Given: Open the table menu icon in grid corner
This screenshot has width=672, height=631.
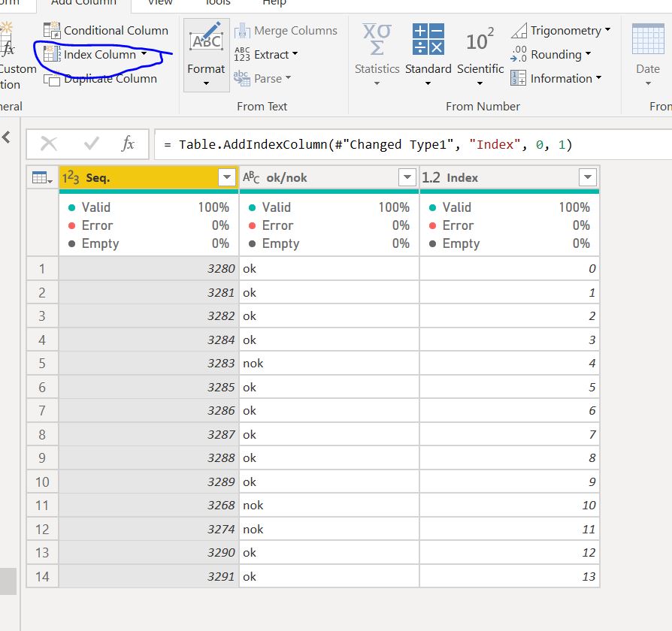Looking at the screenshot, I should [42, 177].
